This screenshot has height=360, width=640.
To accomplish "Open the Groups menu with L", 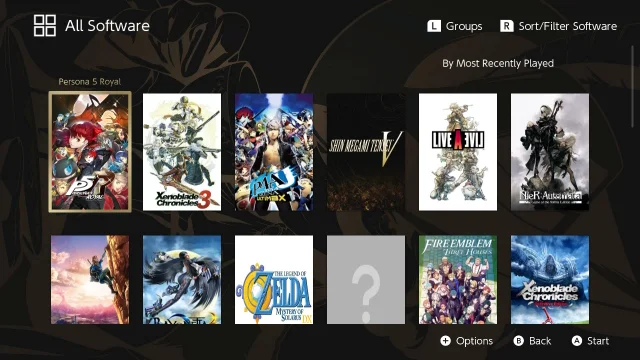I will [455, 26].
